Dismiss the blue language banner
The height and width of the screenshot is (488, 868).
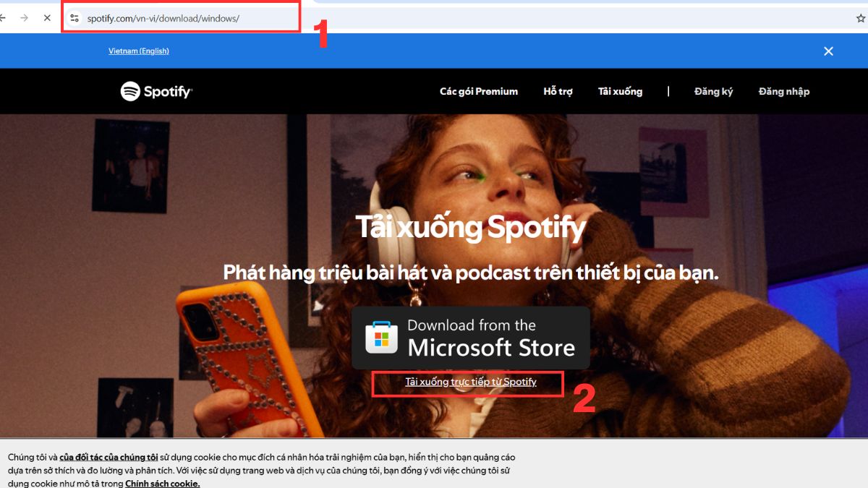point(828,51)
